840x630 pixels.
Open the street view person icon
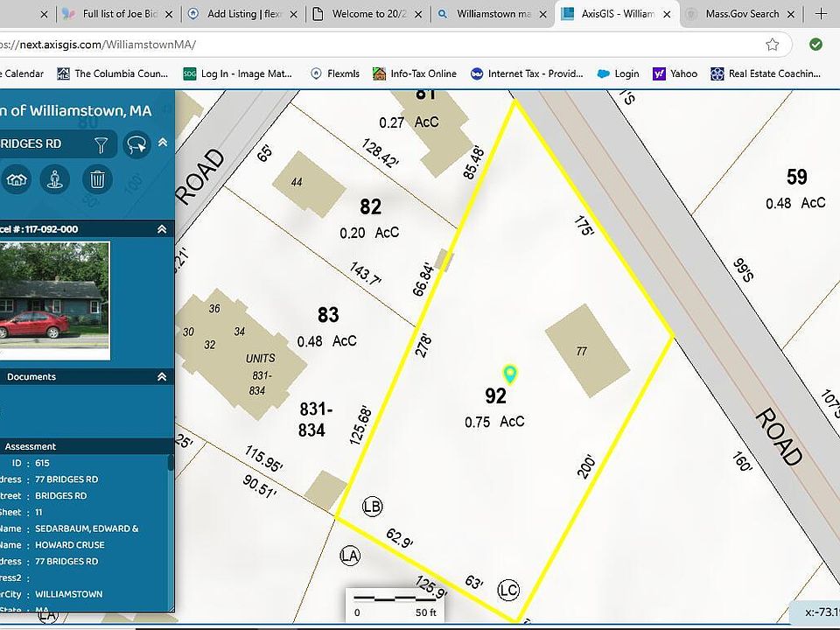pos(56,180)
